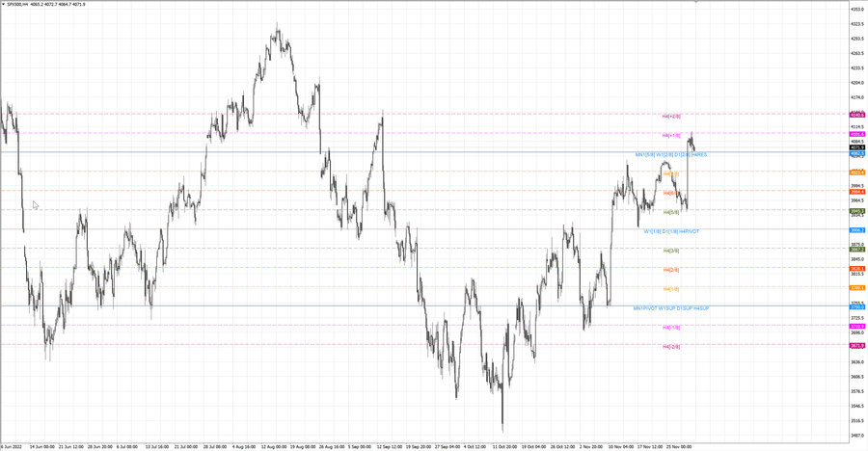The width and height of the screenshot is (868, 451).
Task: Click the 4201.6 magenta price tag
Action: [x=857, y=135]
